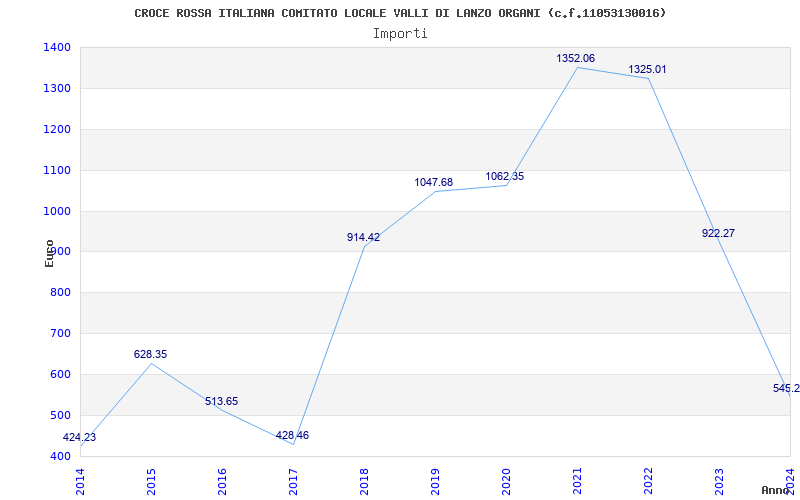Click the Importi subtitle
Viewport: 800px width, 500px height.
(400, 34)
